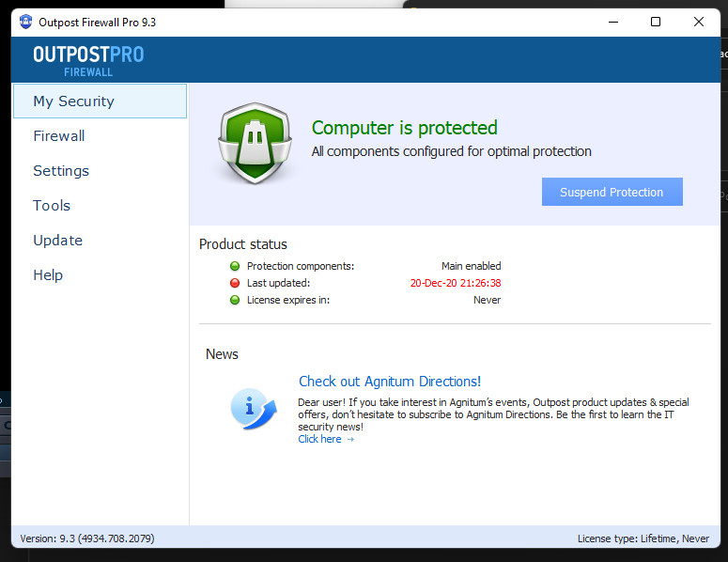The image size is (728, 562).
Task: Open the My Security section
Action: 100,101
